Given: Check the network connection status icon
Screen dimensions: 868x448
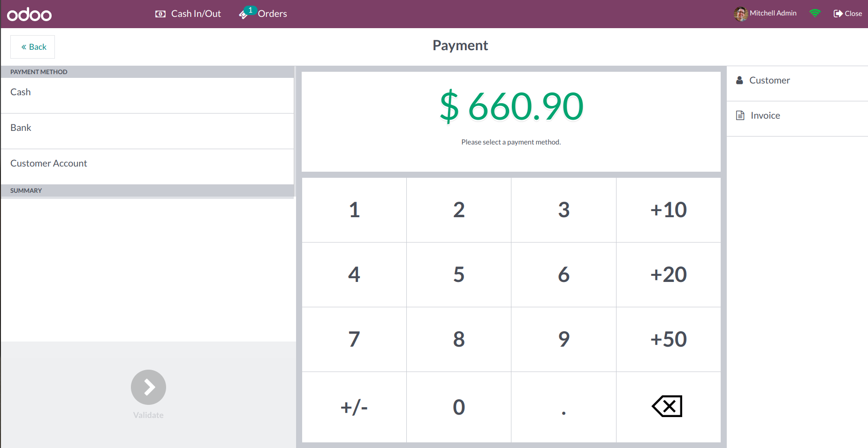Looking at the screenshot, I should (x=815, y=13).
